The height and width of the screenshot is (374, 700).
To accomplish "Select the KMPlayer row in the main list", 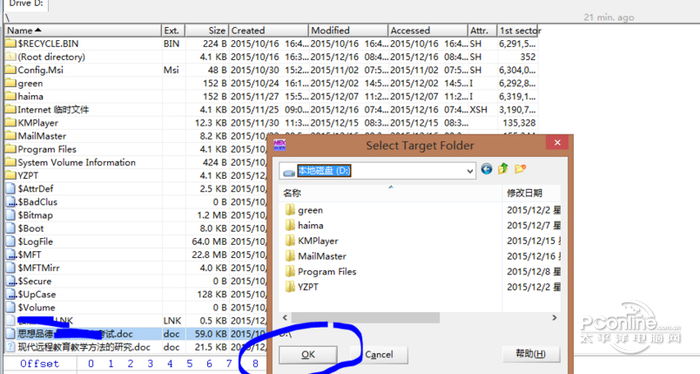I will pyautogui.click(x=271, y=123).
